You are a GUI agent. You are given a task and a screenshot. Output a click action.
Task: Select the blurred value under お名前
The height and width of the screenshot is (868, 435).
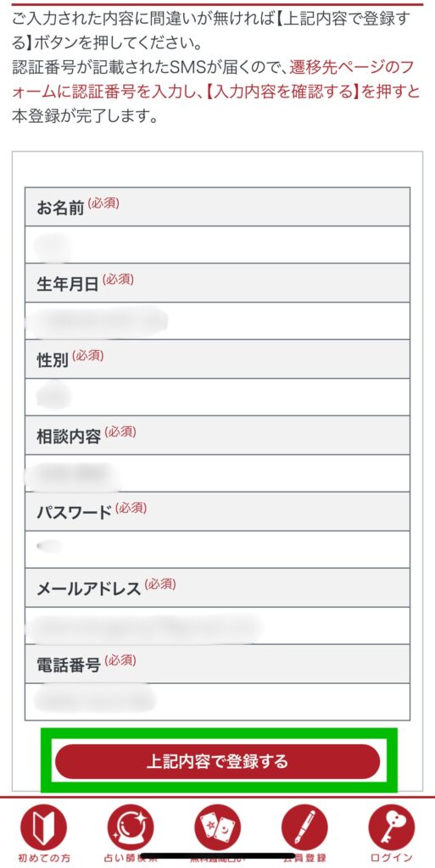pos(53,246)
